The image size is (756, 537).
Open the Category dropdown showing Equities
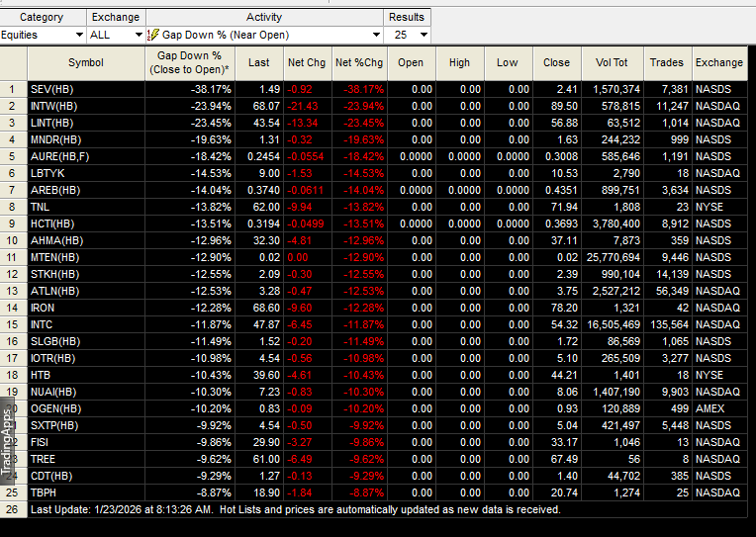pos(43,35)
